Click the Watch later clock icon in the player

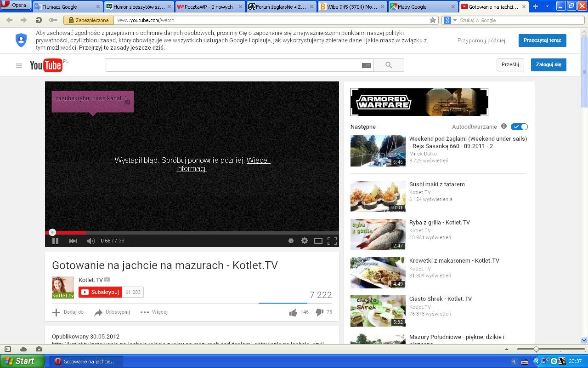pos(291,241)
